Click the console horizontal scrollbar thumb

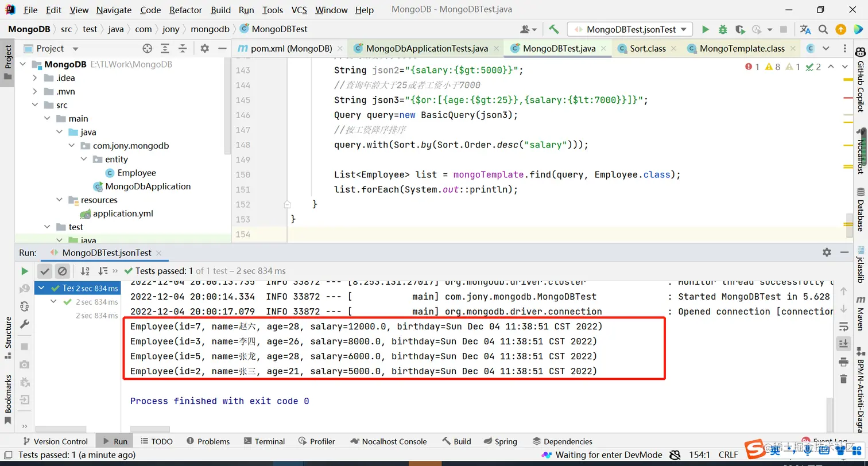pyautogui.click(x=150, y=429)
